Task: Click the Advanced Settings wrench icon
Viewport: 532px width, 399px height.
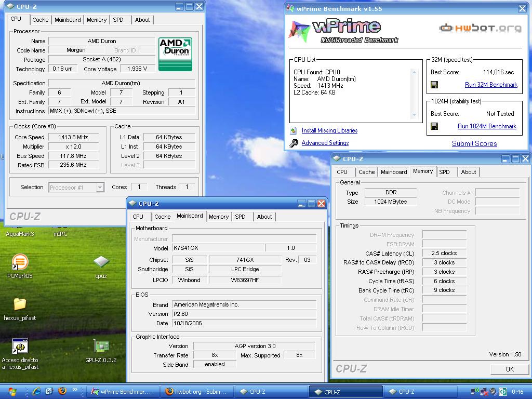Action: (x=294, y=143)
